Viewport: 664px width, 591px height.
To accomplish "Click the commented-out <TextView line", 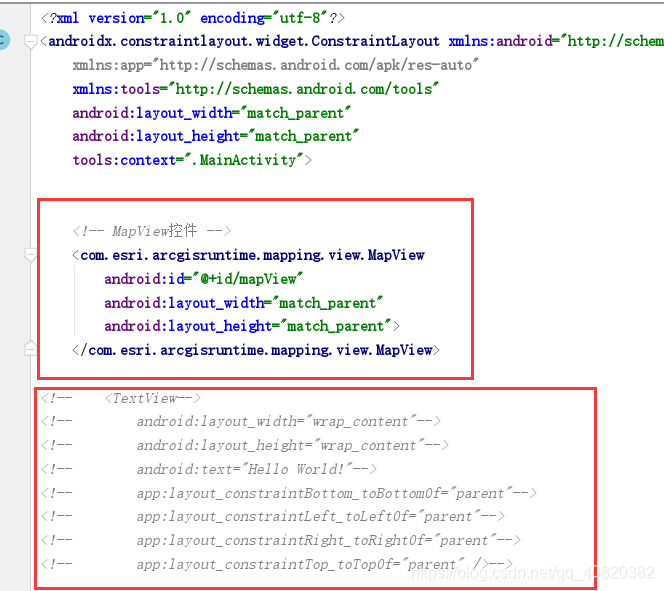I will 121,398.
